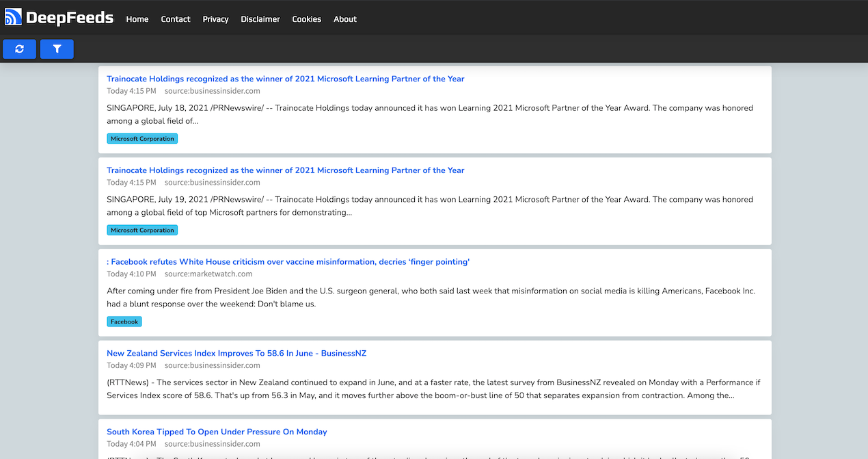Open the Disclaimer page
The width and height of the screenshot is (868, 459).
point(260,19)
